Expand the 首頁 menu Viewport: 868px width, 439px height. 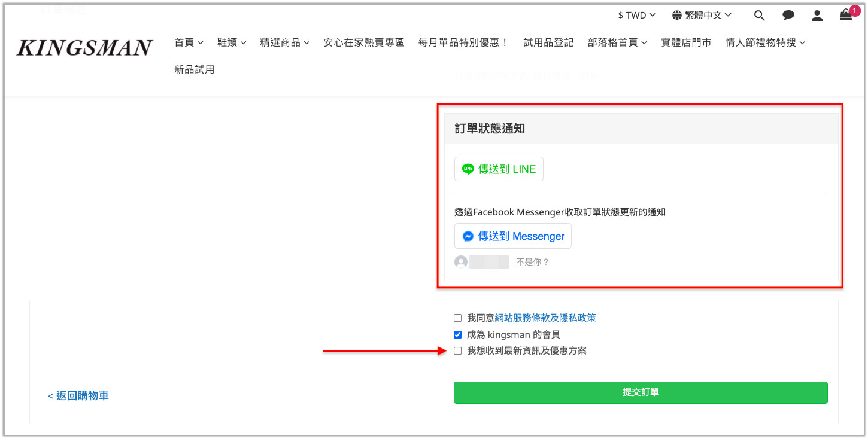tap(189, 42)
